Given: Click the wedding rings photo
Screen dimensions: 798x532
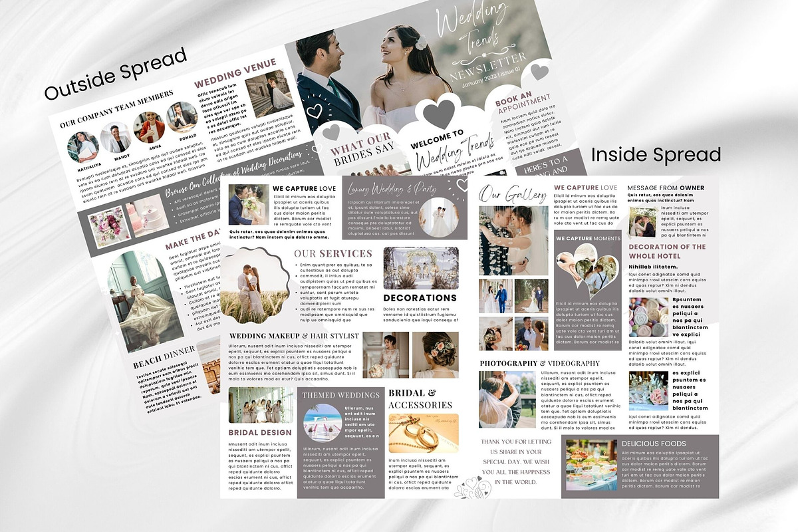Looking at the screenshot, I should 424,434.
